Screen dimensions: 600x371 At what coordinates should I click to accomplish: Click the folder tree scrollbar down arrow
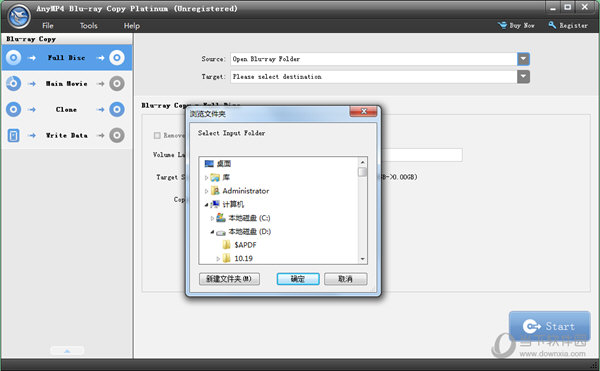click(x=362, y=259)
